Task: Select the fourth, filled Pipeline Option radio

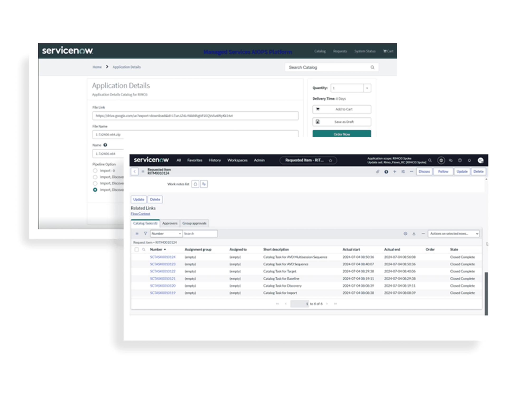Action: [x=95, y=190]
